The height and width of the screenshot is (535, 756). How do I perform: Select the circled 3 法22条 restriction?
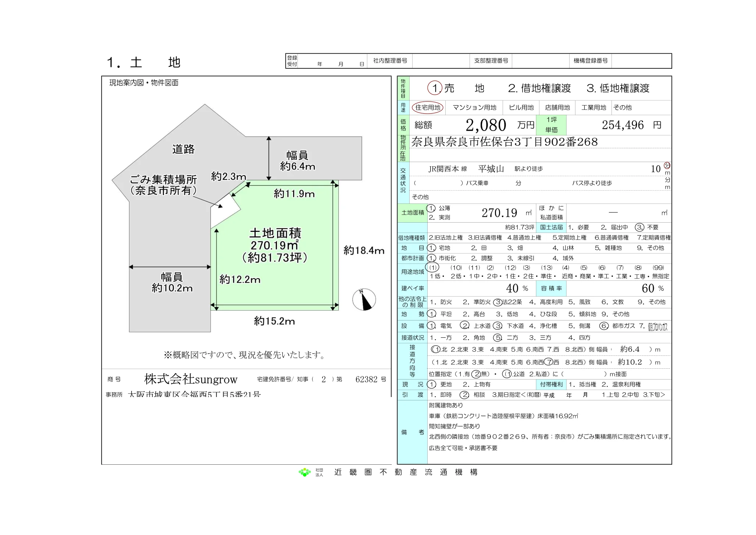pos(508,302)
